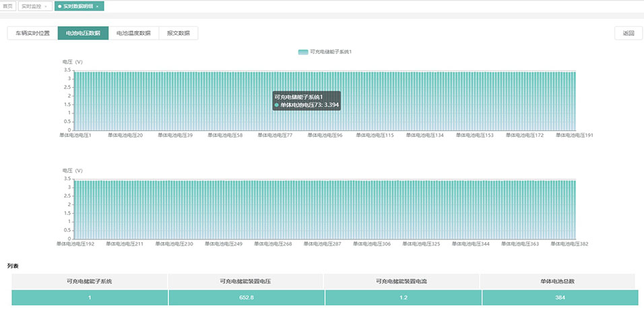Screen dimensions: 644x317
Task: Click the 可充电储能装置电流 column header
Action: (x=401, y=281)
